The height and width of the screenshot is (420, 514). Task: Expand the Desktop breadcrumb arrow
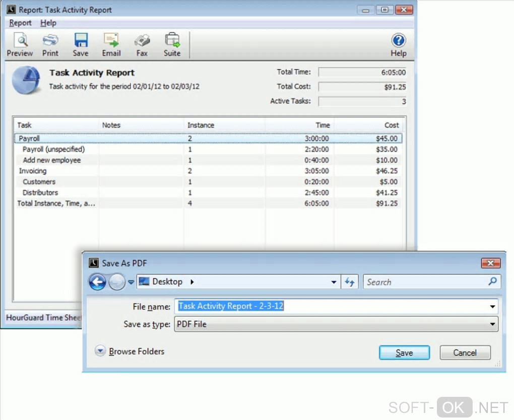[192, 282]
